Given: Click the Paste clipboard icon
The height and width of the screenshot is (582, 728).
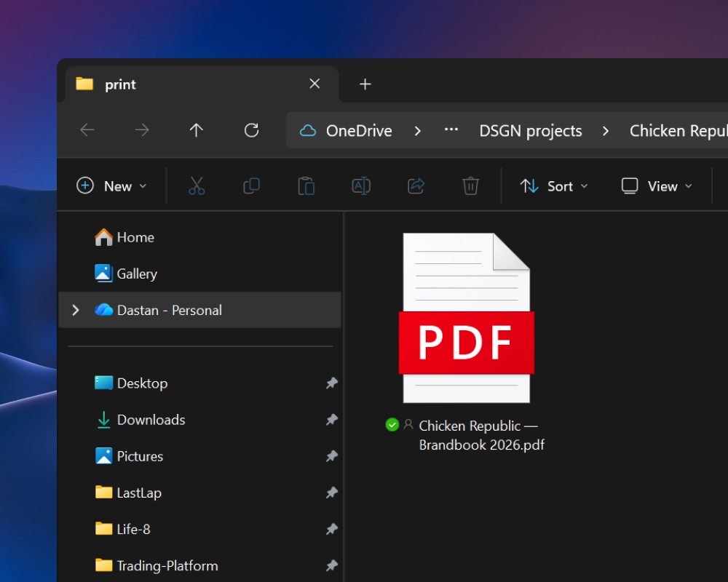Looking at the screenshot, I should tap(306, 186).
